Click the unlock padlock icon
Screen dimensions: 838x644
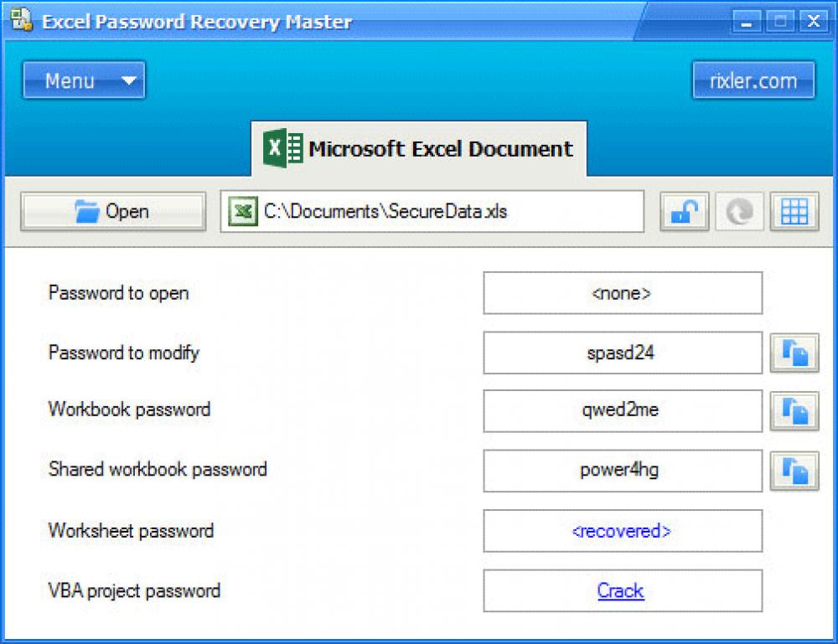coord(684,211)
